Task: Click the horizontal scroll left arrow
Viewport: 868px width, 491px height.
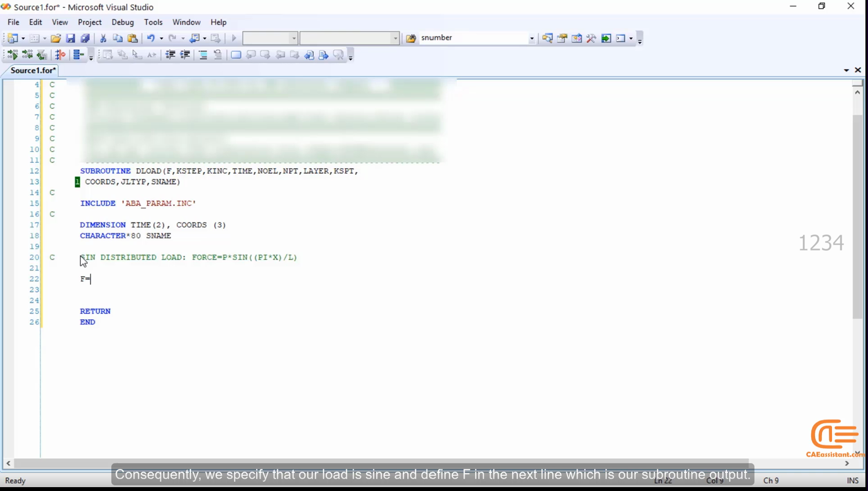Action: [x=8, y=463]
